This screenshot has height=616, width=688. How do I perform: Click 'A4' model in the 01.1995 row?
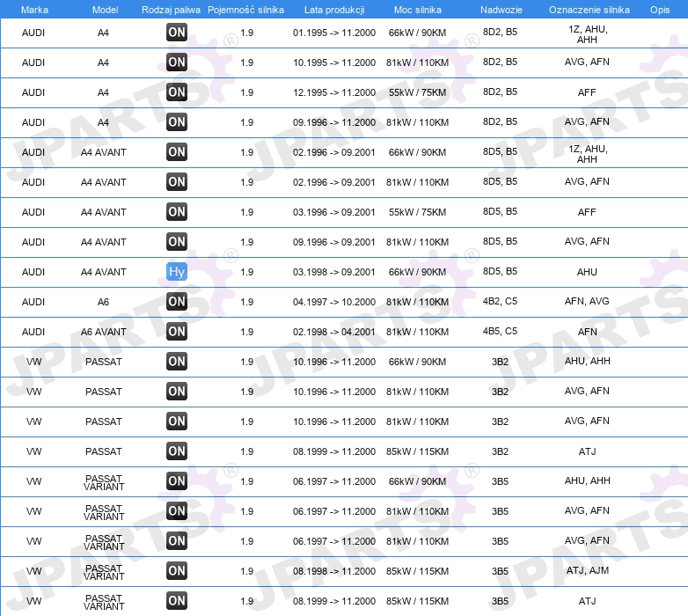tap(103, 33)
